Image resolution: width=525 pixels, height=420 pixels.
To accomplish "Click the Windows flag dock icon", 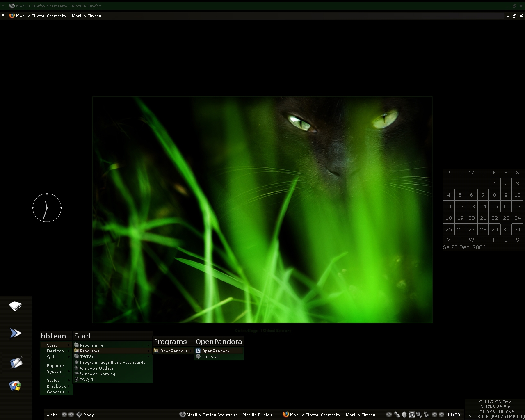I will click(15, 386).
